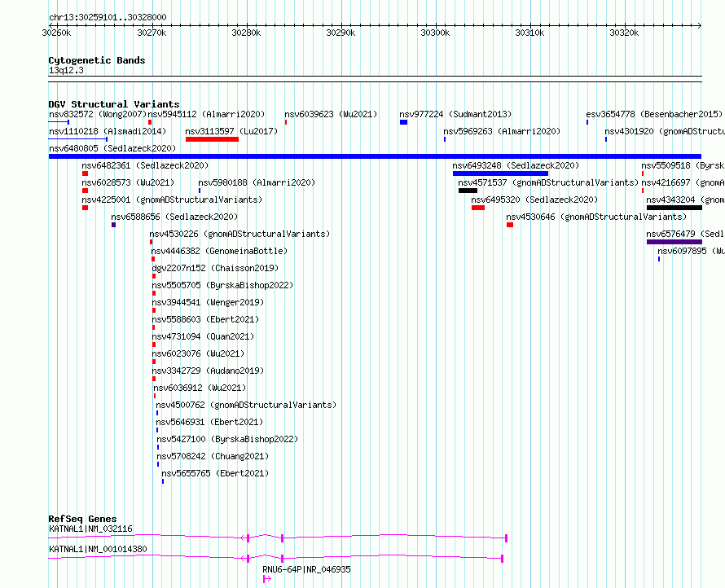Image resolution: width=725 pixels, height=588 pixels.
Task: Select nsv5980188 (Almarri2020) label
Action: coord(257,182)
